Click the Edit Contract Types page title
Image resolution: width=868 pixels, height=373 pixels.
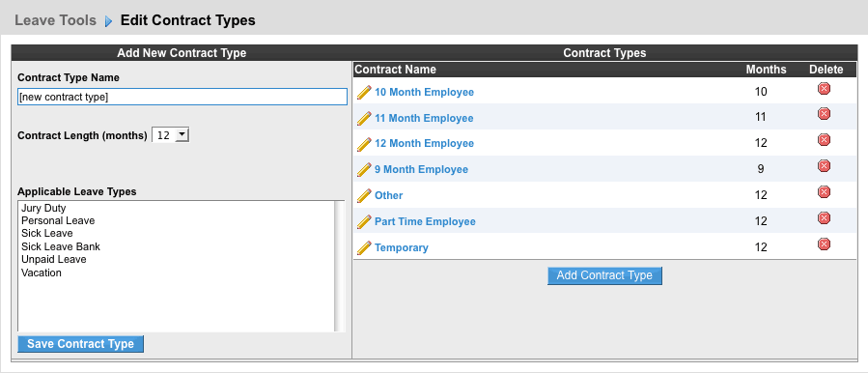[x=188, y=20]
